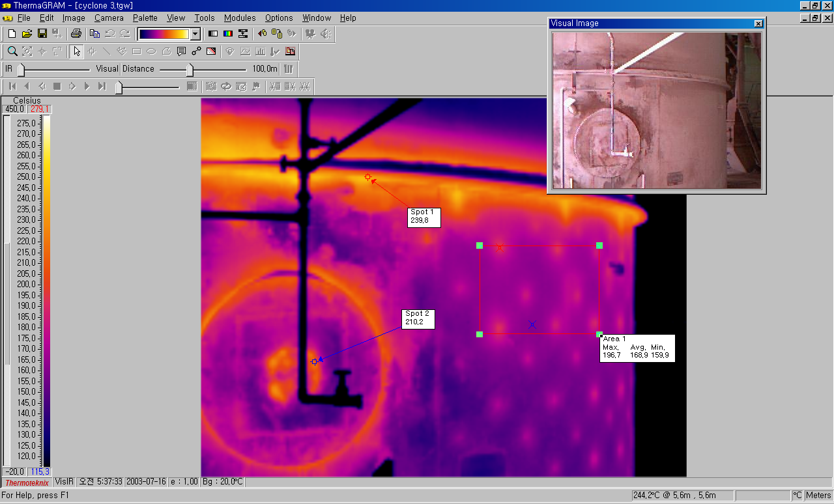834x504 pixels.
Task: Print the thermogram using the printer icon
Action: pyautogui.click(x=76, y=34)
